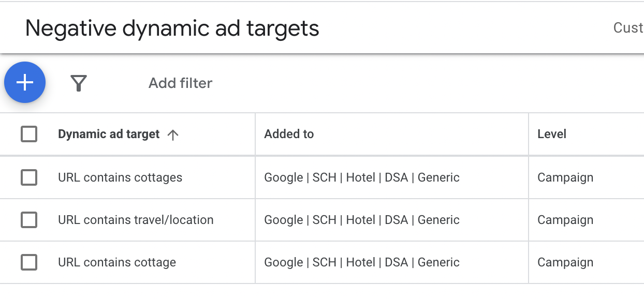Click the Negative dynamic ad targets title
Viewport: 644px width, 299px height.
[172, 28]
